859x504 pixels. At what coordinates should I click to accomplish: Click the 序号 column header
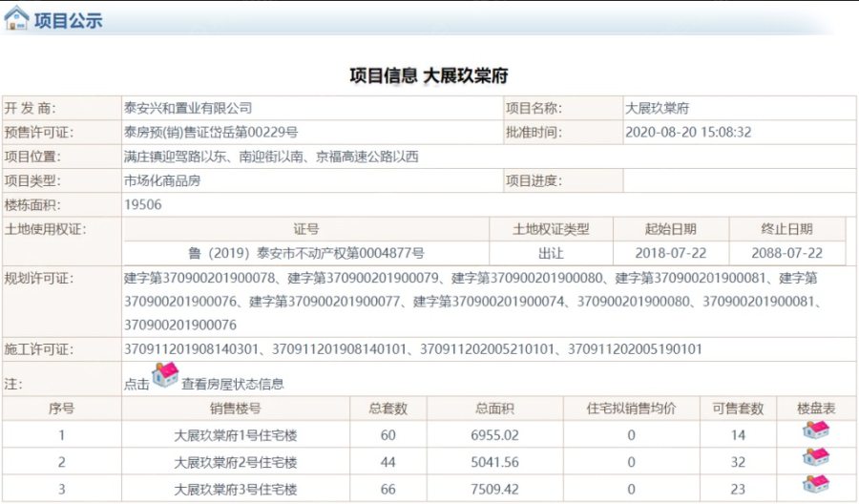61,409
